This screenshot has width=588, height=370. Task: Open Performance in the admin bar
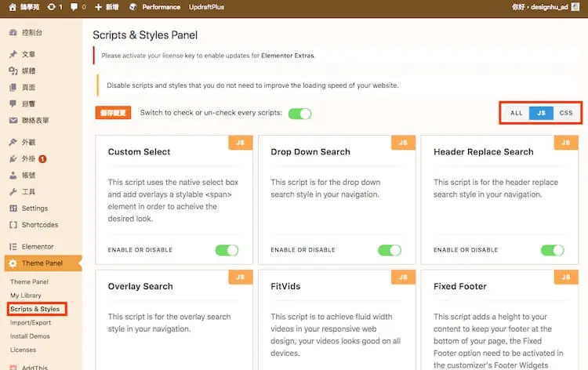point(161,7)
